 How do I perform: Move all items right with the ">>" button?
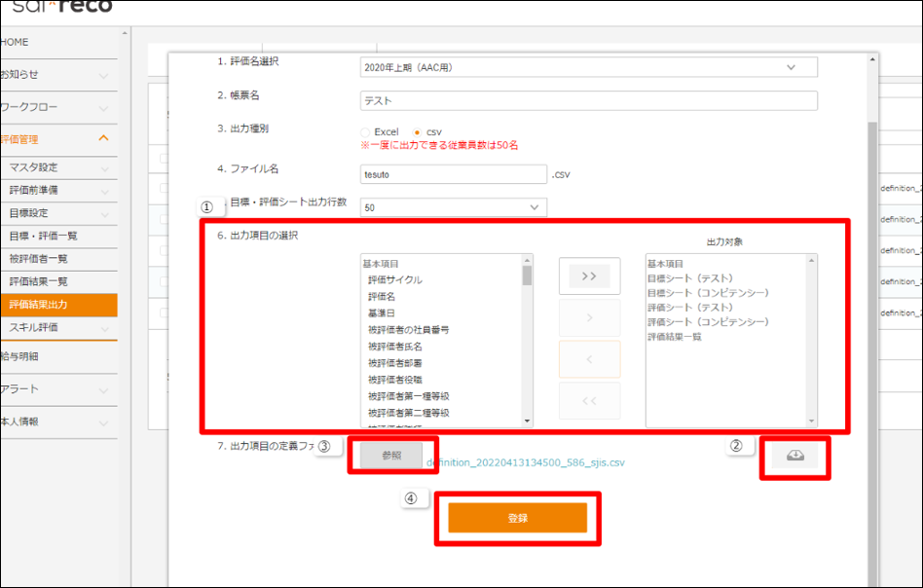click(x=589, y=276)
